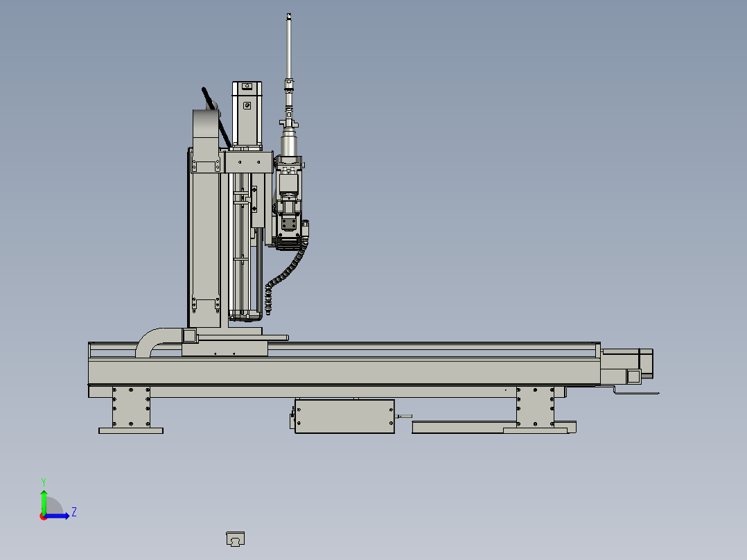
Task: Select the curved elbow duct on the carriage
Action: 159,341
